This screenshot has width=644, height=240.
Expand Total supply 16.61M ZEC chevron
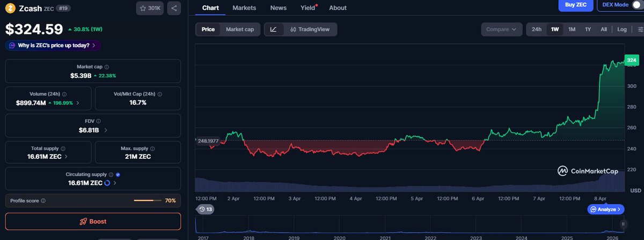coord(66,157)
